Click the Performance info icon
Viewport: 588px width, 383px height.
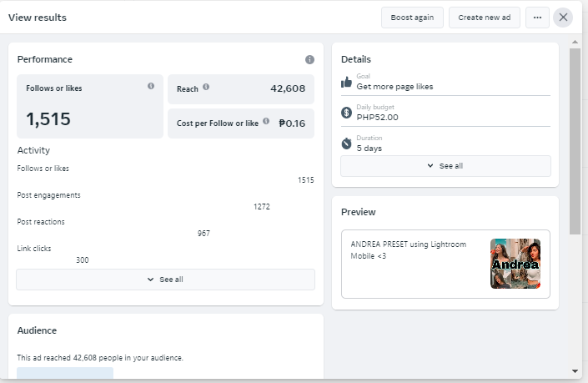point(309,60)
